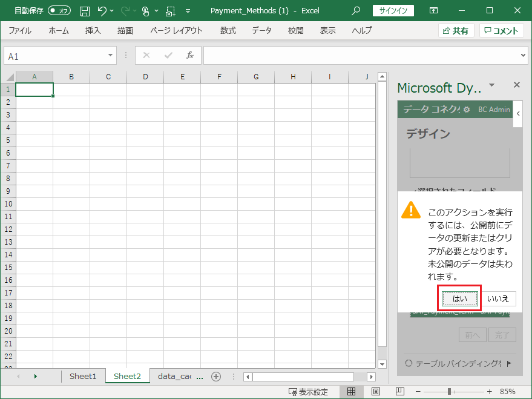532x399 pixels.
Task: Switch to the data_cache sheet tab
Action: [174, 376]
